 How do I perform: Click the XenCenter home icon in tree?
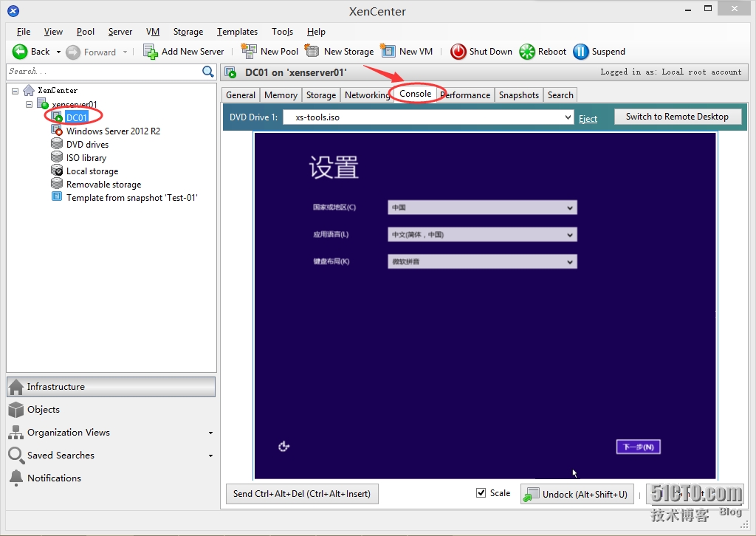(29, 90)
